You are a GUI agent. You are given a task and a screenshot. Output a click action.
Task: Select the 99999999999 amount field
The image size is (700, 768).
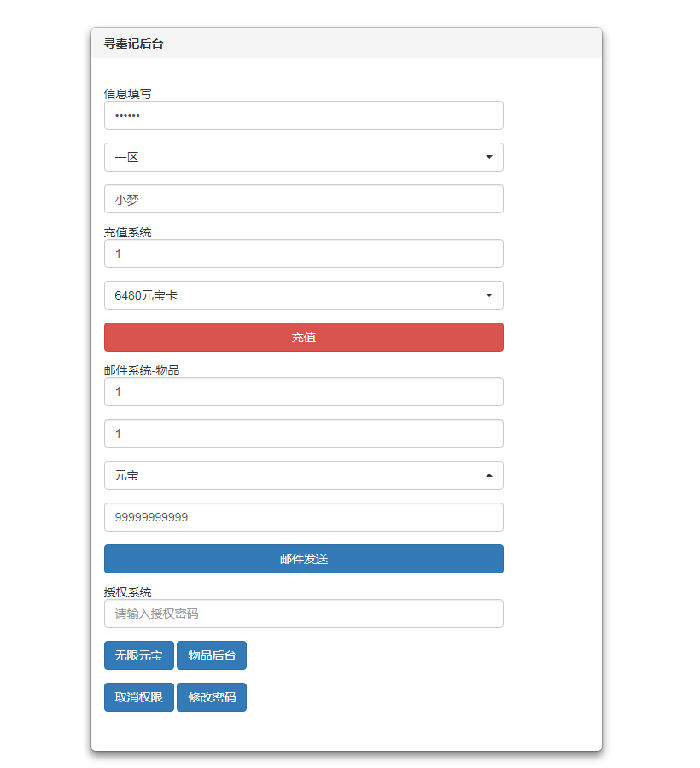point(303,517)
